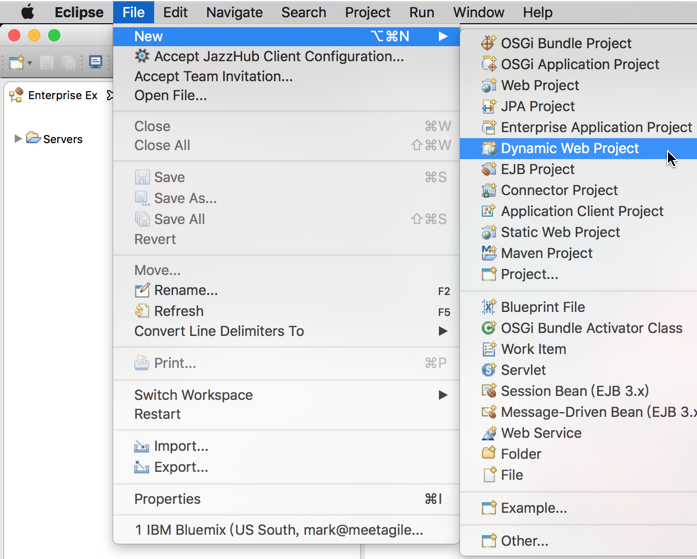Click the Eclipse application menu

pyautogui.click(x=79, y=12)
